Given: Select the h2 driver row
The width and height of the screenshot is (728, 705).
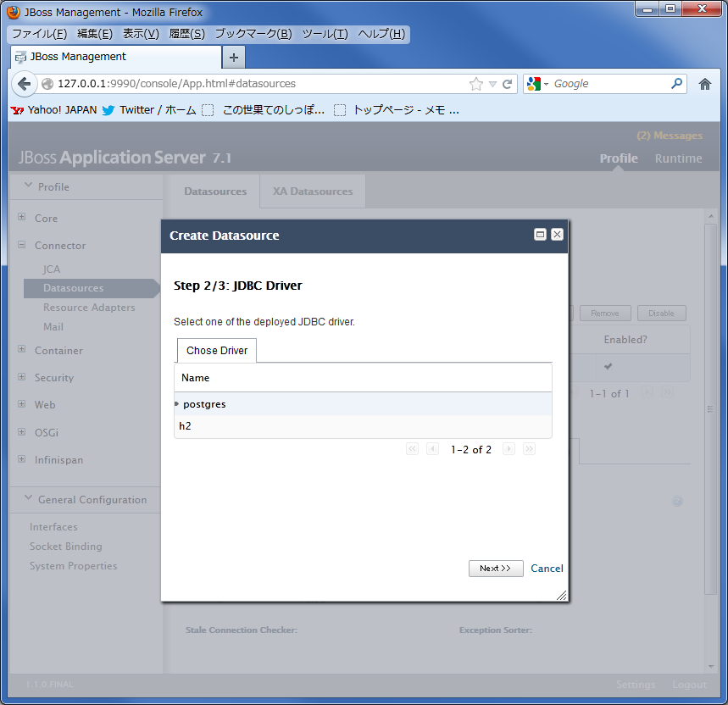Looking at the screenshot, I should point(363,426).
